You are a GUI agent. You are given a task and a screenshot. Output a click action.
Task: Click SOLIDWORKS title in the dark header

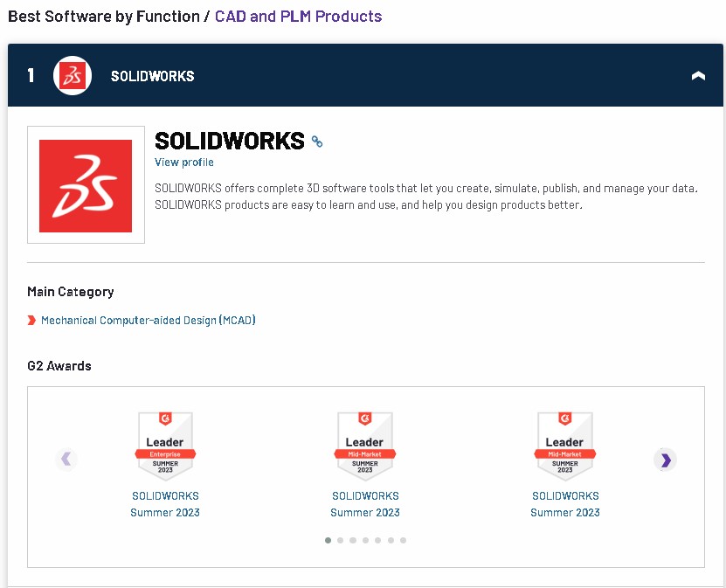point(152,76)
